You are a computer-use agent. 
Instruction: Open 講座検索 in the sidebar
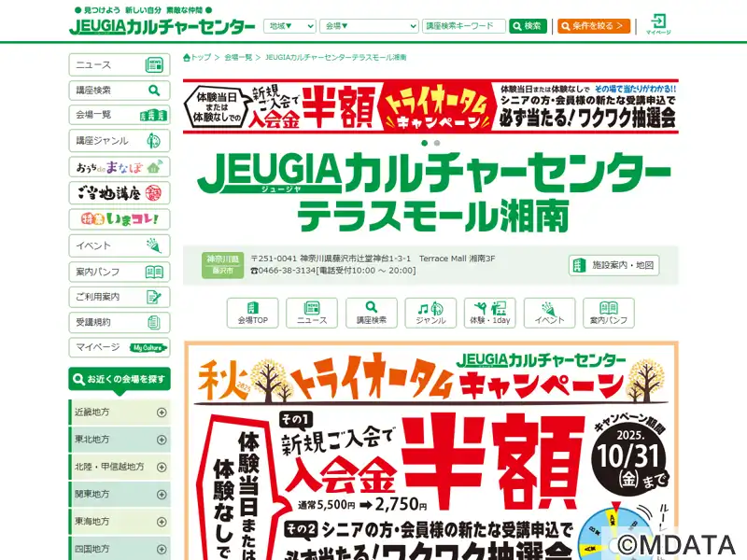[x=120, y=91]
